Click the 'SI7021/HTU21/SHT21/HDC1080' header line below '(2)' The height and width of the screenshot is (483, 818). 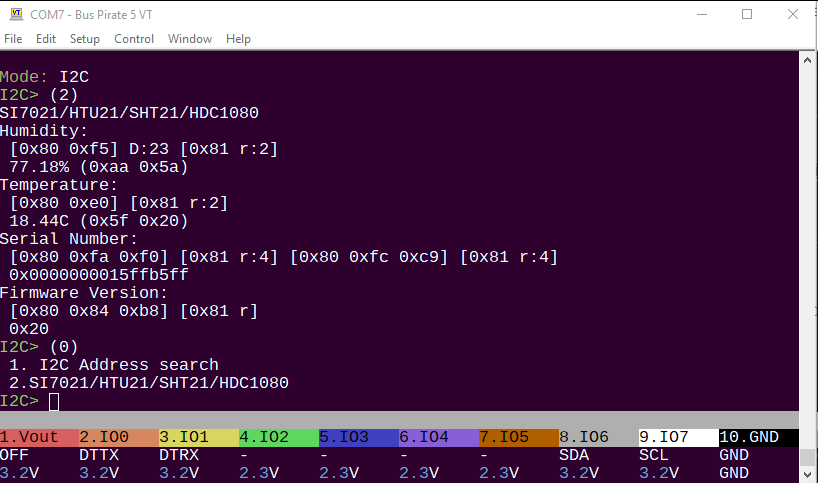[x=129, y=113]
